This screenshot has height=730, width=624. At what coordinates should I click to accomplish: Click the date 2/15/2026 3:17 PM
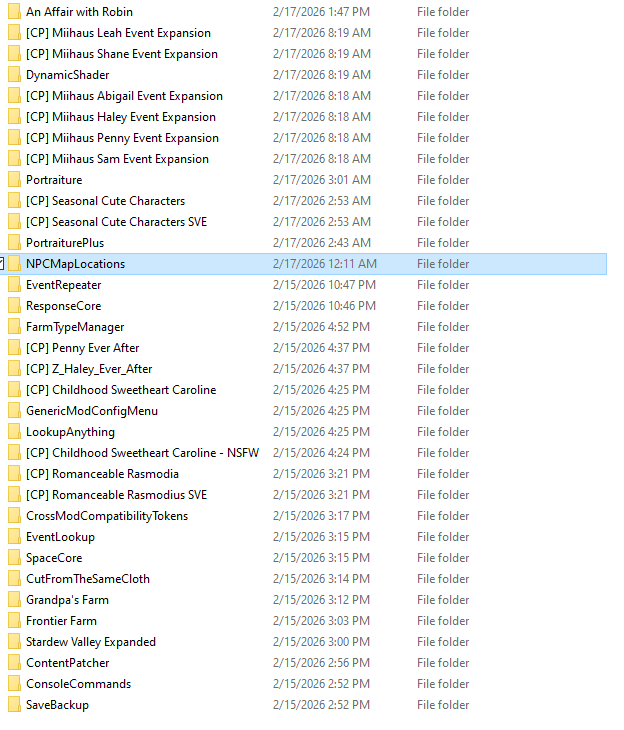tap(321, 516)
